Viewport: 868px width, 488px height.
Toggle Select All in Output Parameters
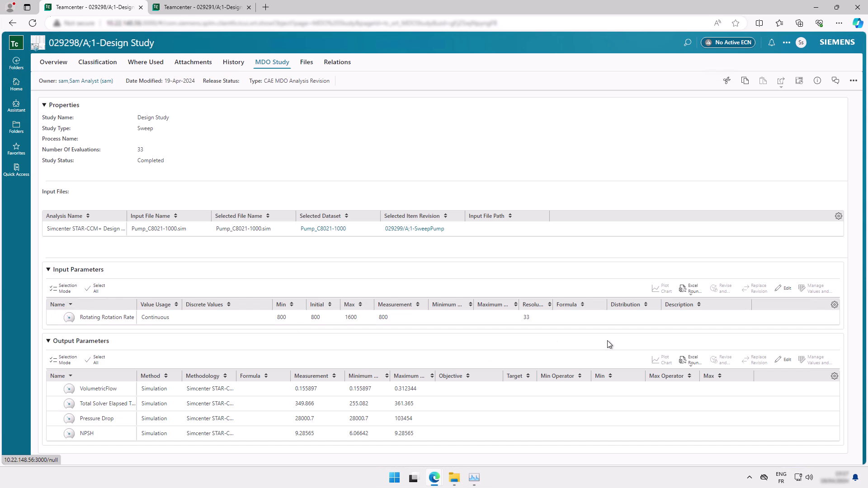[95, 359]
